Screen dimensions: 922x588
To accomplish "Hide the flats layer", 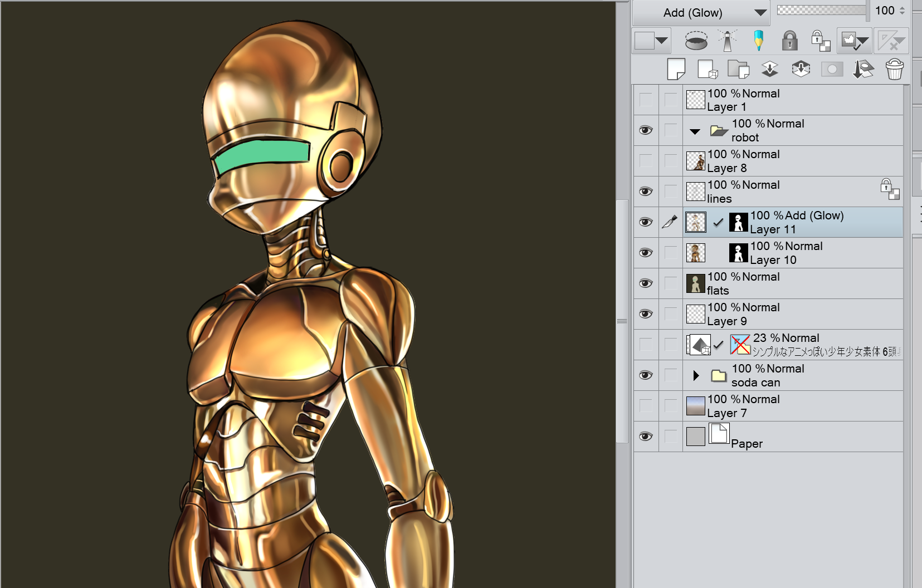I will point(646,283).
